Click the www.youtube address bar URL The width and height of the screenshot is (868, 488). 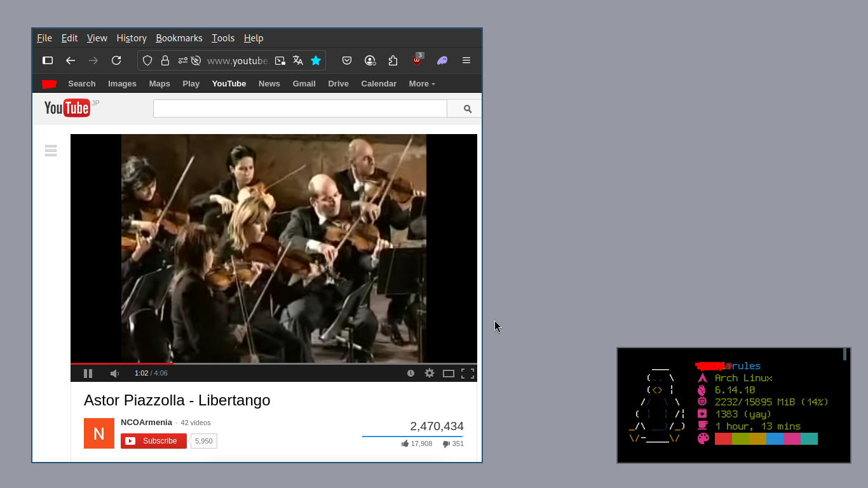[x=237, y=60]
